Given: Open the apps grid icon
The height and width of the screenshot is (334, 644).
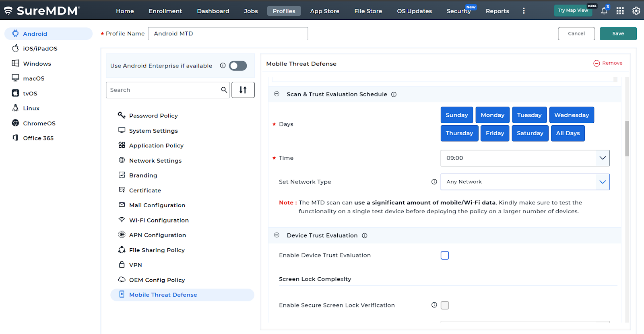Looking at the screenshot, I should click(620, 11).
